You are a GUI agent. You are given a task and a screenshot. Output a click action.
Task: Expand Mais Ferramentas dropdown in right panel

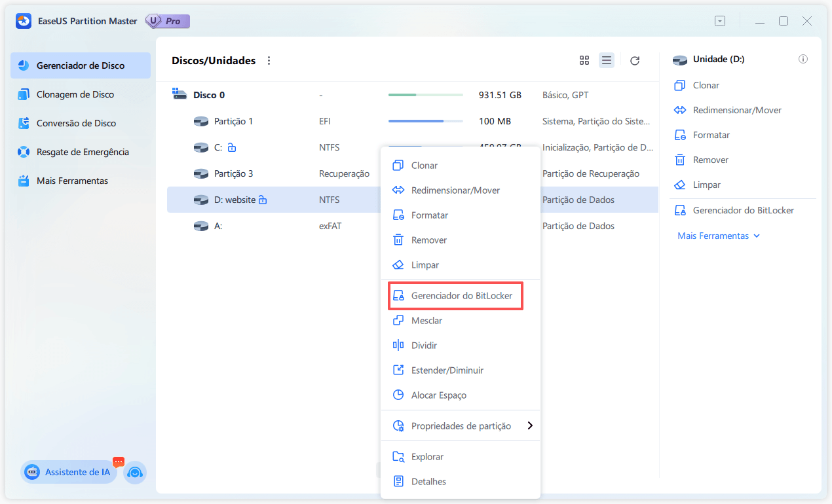point(719,236)
